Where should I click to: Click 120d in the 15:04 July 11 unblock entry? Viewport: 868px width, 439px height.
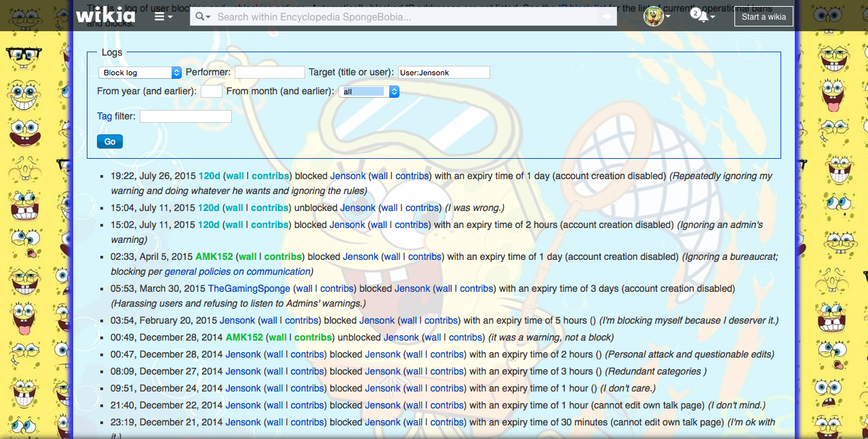pos(209,208)
